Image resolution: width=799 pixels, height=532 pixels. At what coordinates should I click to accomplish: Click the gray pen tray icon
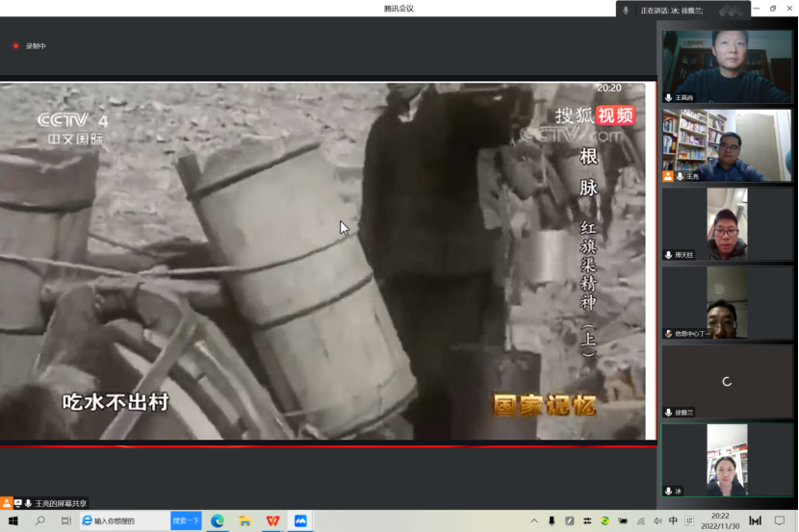pos(569,520)
